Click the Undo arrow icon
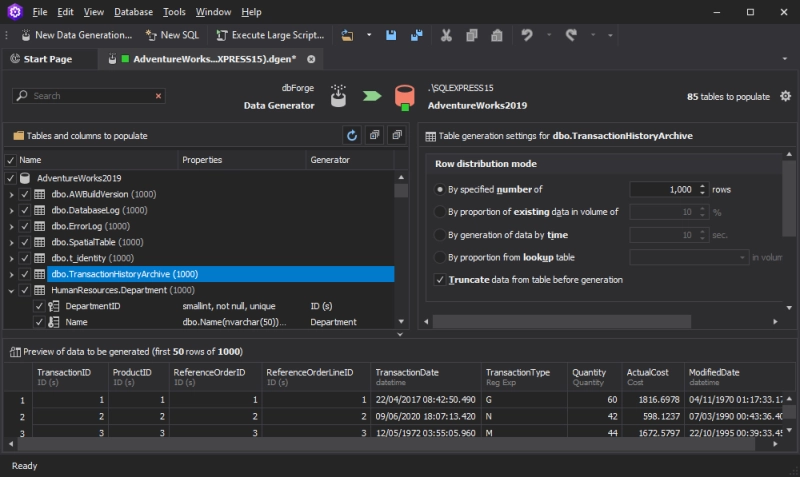The height and width of the screenshot is (477, 800). [x=527, y=35]
